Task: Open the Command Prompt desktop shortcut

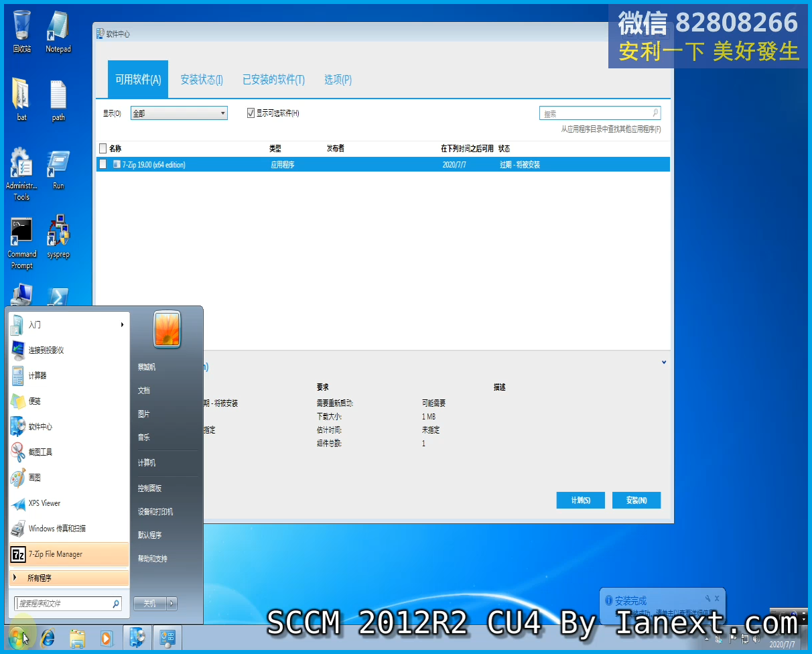Action: click(21, 243)
